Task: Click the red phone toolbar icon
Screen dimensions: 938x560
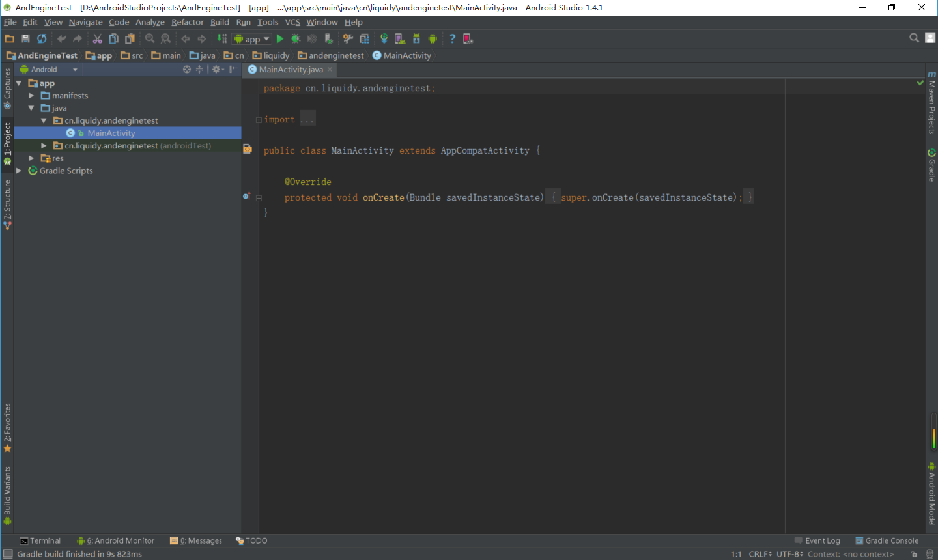Action: (468, 39)
